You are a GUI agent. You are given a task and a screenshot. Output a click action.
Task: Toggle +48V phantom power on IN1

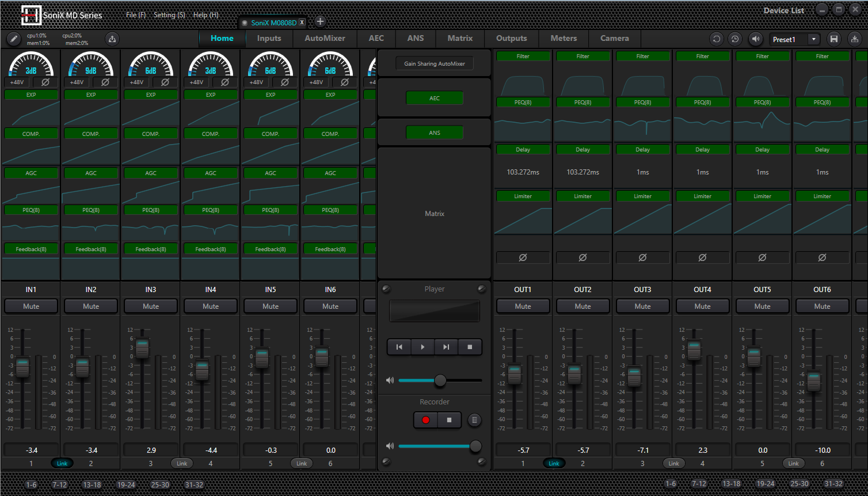(17, 82)
